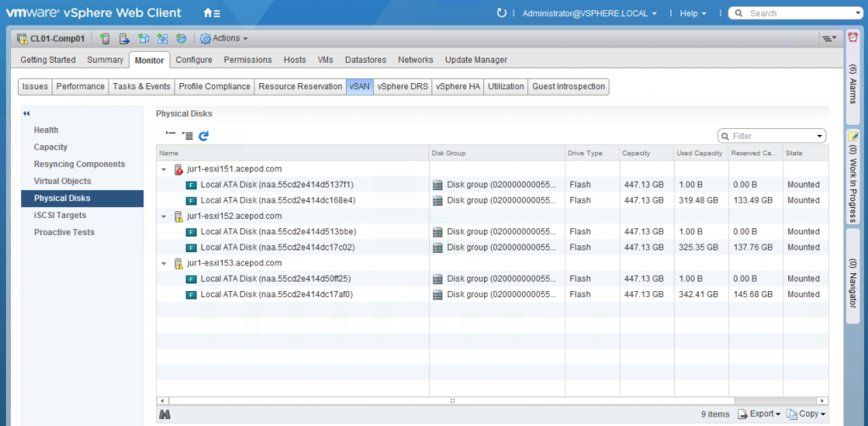Switch to the Summary tab
This screenshot has height=426, width=868.
pos(105,60)
